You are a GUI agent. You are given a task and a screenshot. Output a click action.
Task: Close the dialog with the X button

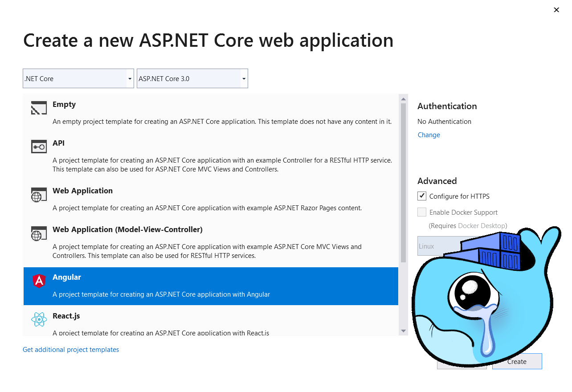coord(556,10)
